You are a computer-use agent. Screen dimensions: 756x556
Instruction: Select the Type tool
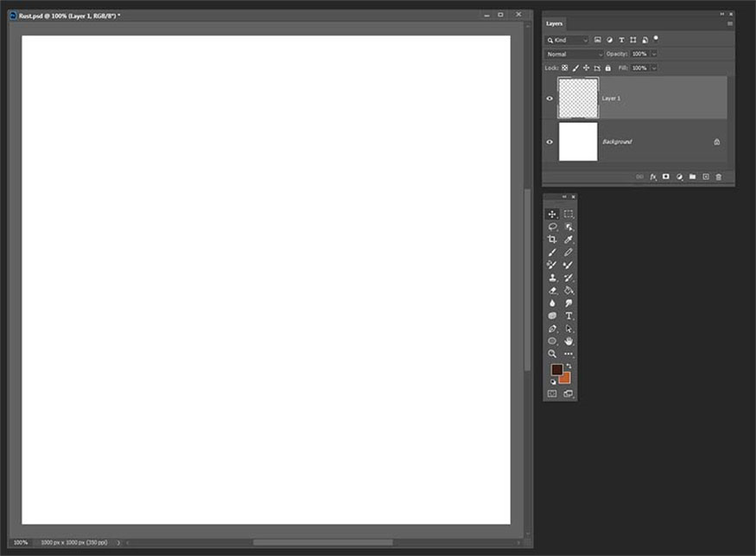569,316
